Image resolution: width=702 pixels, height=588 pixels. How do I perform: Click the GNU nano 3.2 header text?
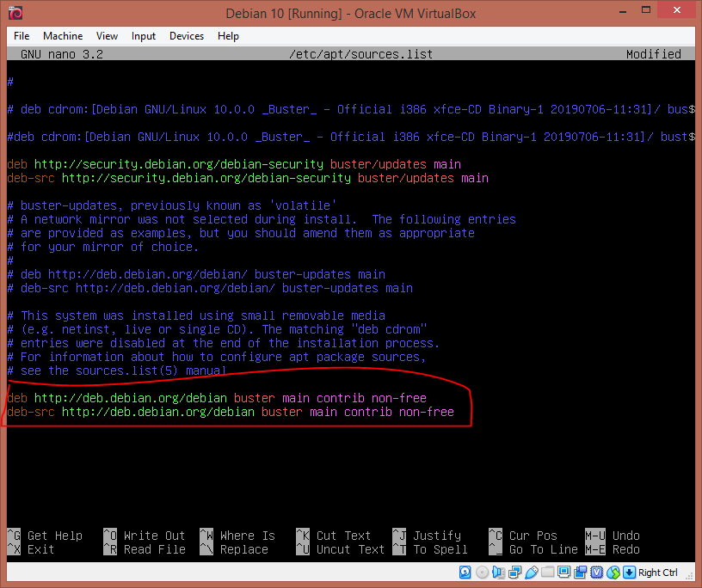point(62,54)
